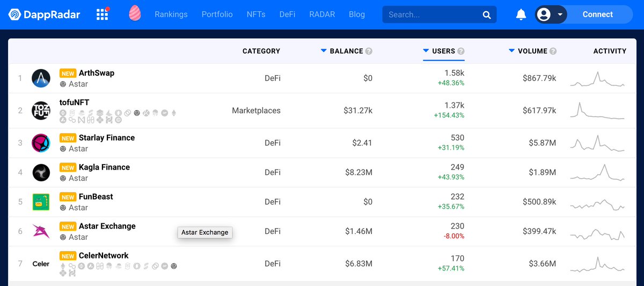This screenshot has height=286, width=644.
Task: Open the notifications bell
Action: click(521, 14)
